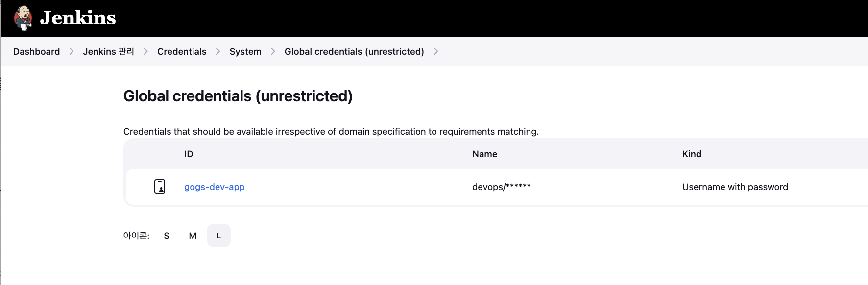Expand the chevron after System breadcrumb
The image size is (868, 285).
click(x=273, y=51)
